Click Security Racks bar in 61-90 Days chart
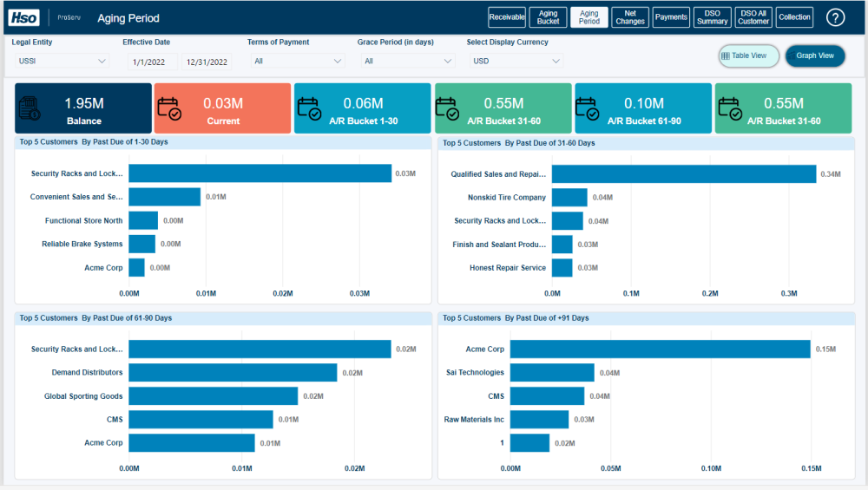The image size is (868, 490). 260,349
